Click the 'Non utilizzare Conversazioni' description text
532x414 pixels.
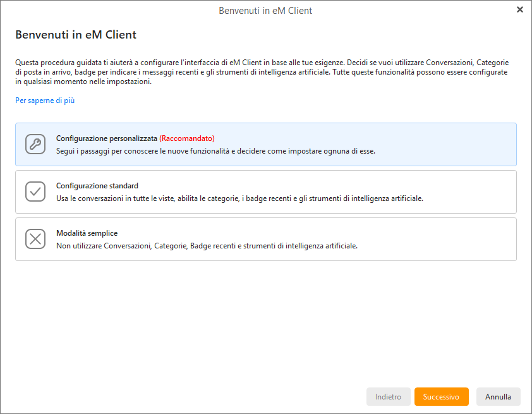click(207, 246)
